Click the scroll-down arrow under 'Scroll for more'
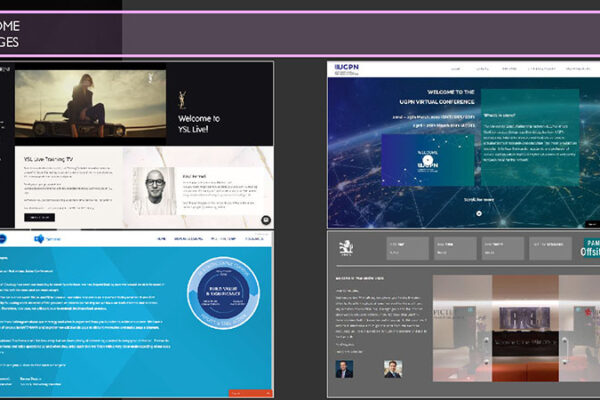Image resolution: width=600 pixels, height=400 pixels. [479, 213]
